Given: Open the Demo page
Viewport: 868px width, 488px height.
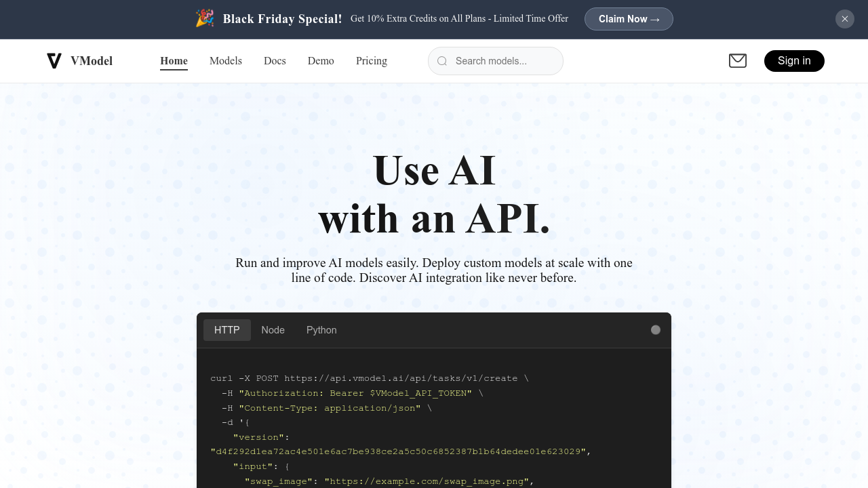Looking at the screenshot, I should point(320,61).
